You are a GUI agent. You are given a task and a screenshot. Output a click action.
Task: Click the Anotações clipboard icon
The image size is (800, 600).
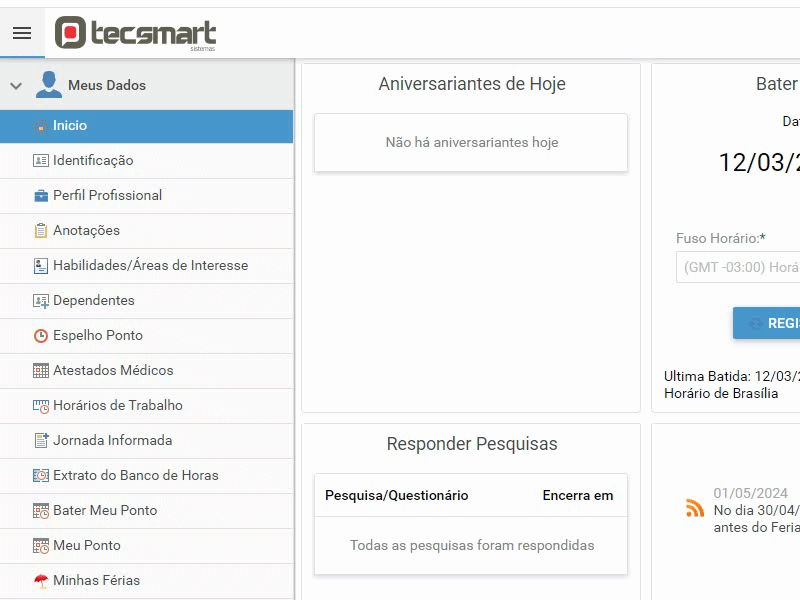coord(41,231)
